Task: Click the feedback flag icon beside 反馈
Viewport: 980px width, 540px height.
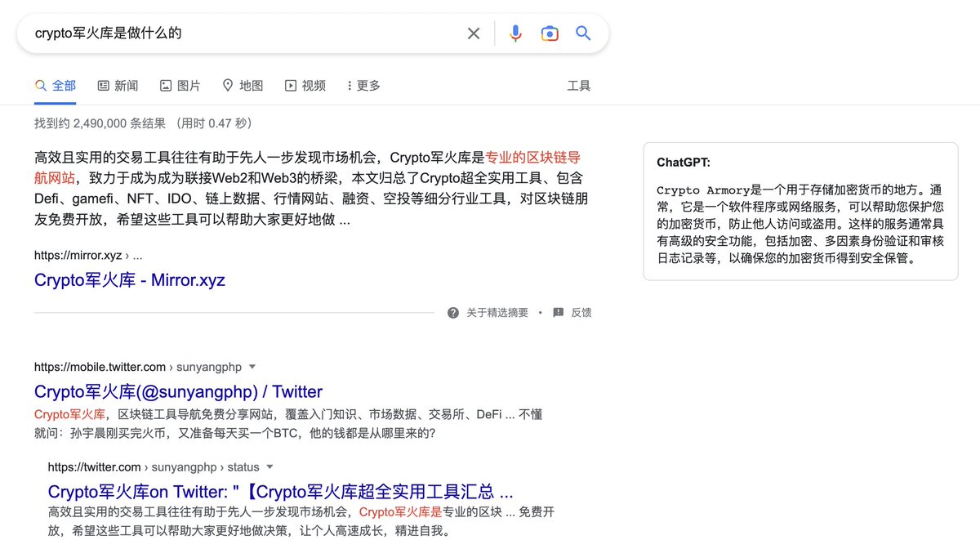Action: [559, 313]
